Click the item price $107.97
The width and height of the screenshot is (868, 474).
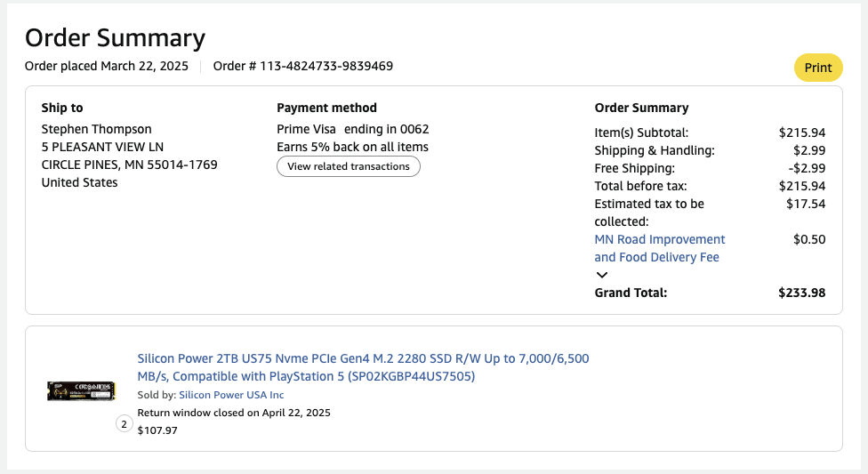(x=157, y=430)
